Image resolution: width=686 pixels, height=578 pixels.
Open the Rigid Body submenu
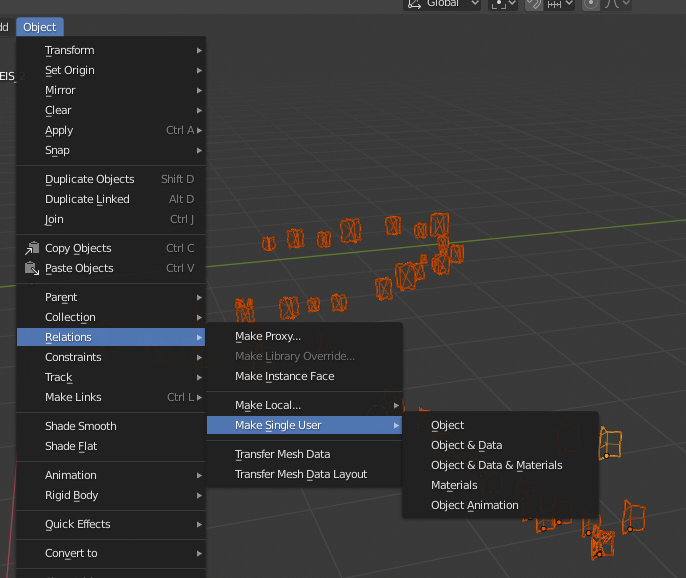point(111,495)
